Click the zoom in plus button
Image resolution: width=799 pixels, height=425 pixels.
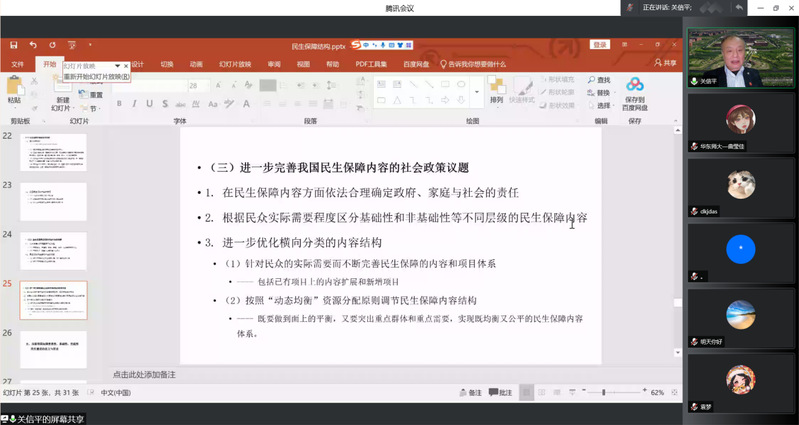pyautogui.click(x=645, y=390)
